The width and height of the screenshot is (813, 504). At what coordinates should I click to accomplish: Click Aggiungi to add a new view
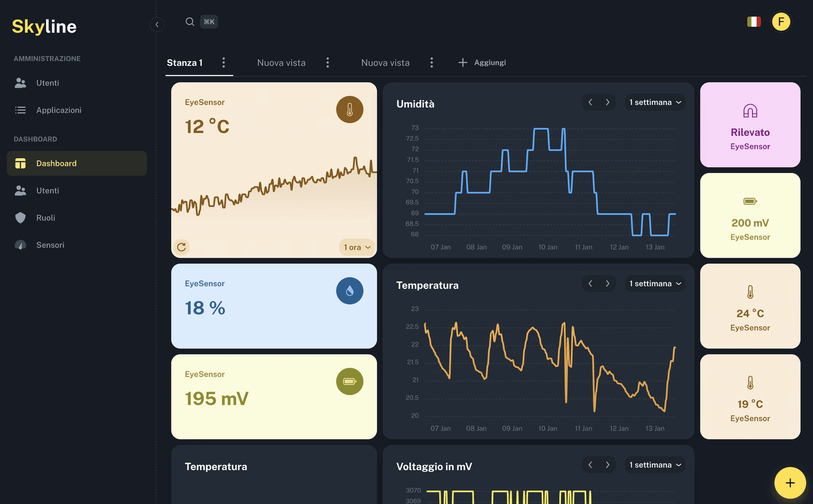tap(482, 62)
